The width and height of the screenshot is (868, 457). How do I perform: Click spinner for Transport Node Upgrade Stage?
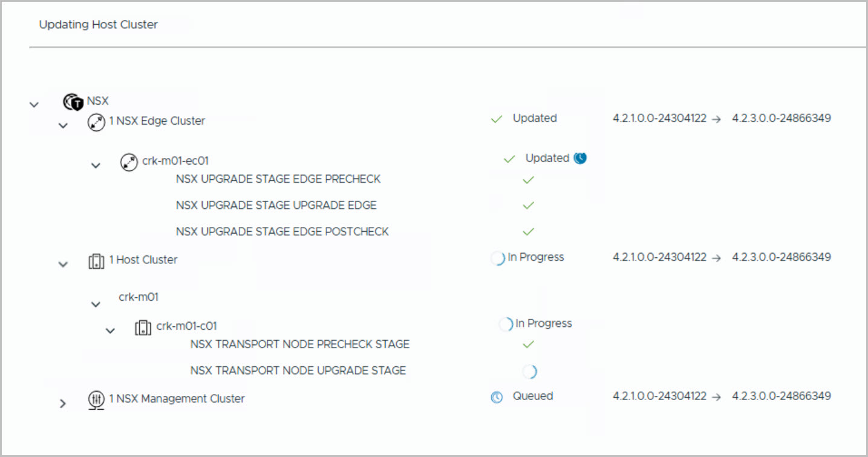[529, 371]
